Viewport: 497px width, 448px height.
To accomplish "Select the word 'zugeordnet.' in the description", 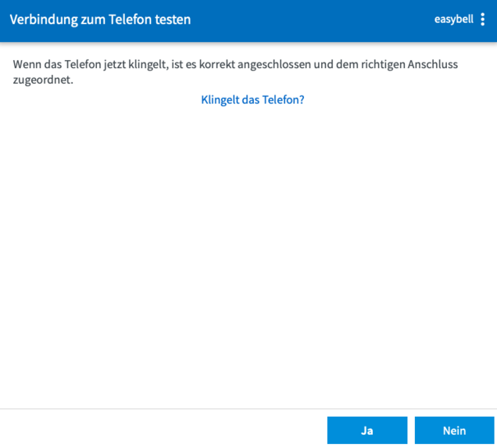I will (x=43, y=80).
